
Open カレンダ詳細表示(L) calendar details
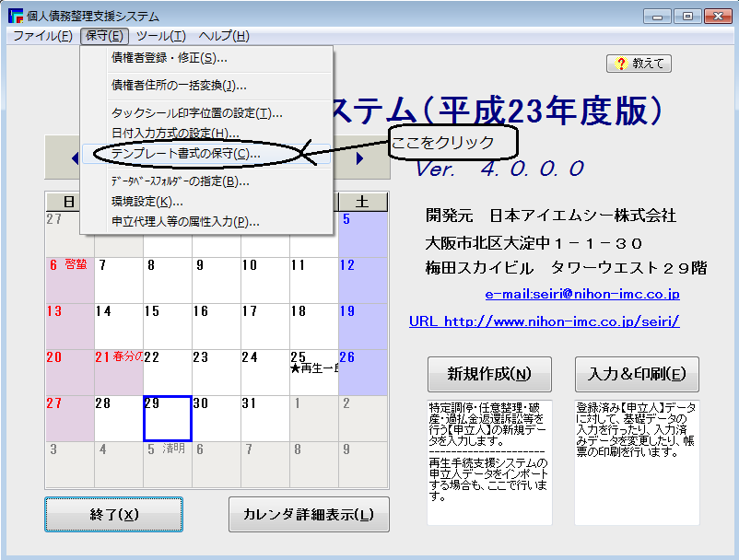pyautogui.click(x=309, y=514)
